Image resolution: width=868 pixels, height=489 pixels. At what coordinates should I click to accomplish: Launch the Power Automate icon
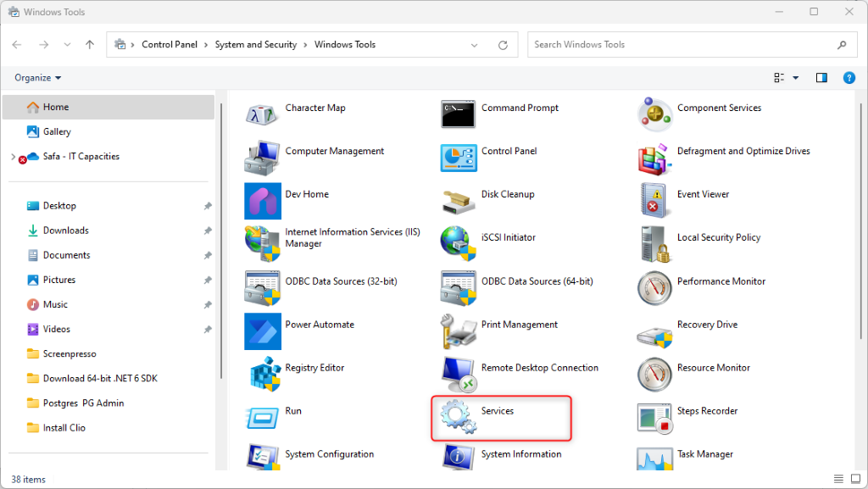pyautogui.click(x=263, y=331)
